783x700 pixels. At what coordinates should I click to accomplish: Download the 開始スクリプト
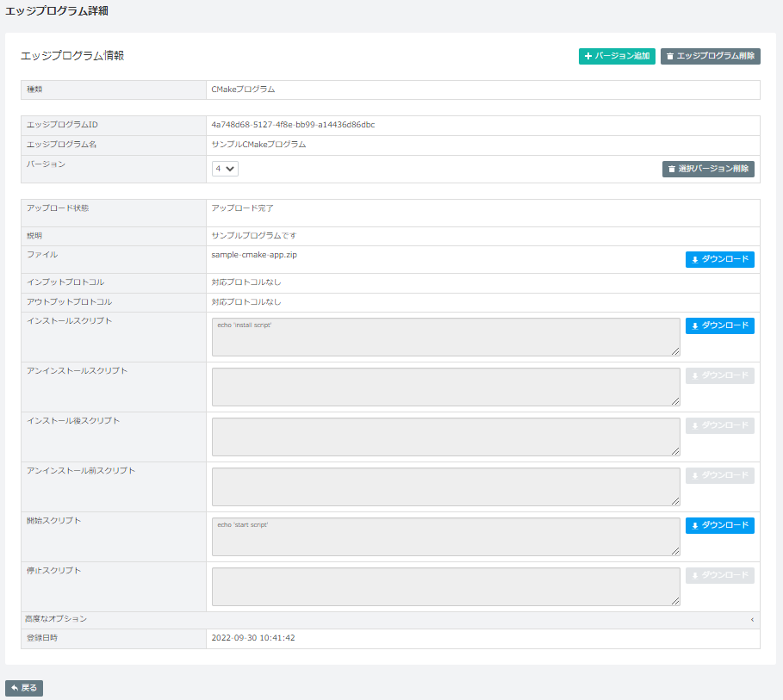[x=719, y=525]
